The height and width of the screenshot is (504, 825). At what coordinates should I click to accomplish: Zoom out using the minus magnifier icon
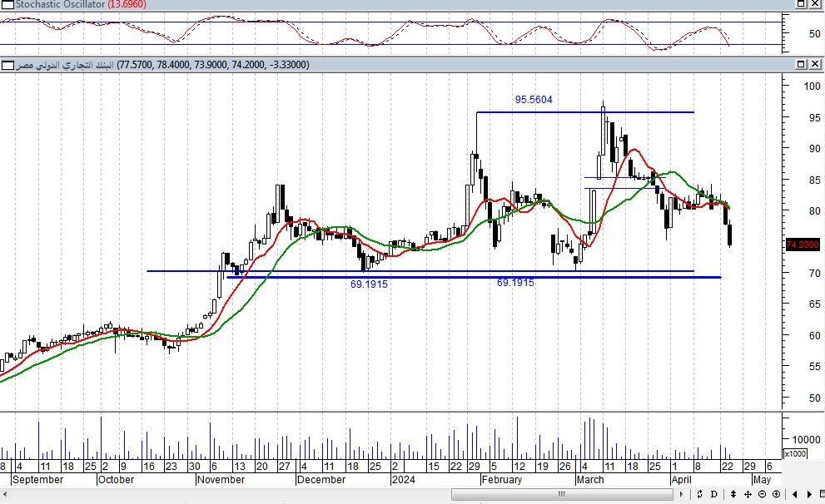(x=763, y=495)
